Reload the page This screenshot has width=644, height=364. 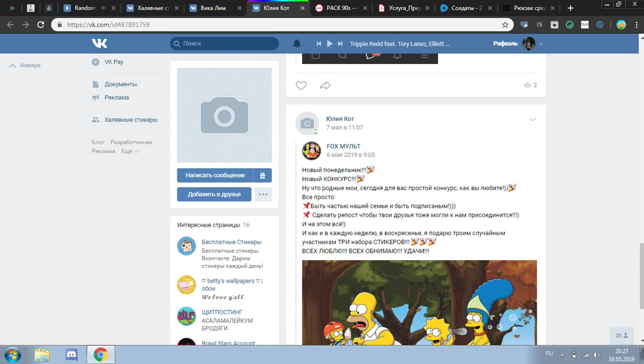[41, 25]
